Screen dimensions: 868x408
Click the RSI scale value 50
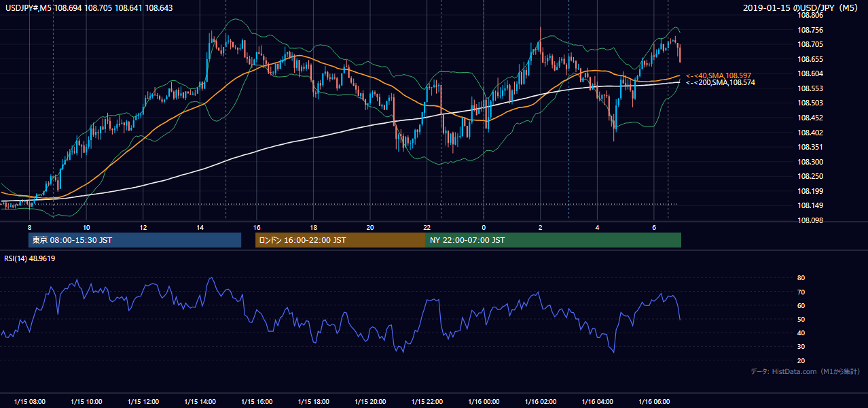801,319
